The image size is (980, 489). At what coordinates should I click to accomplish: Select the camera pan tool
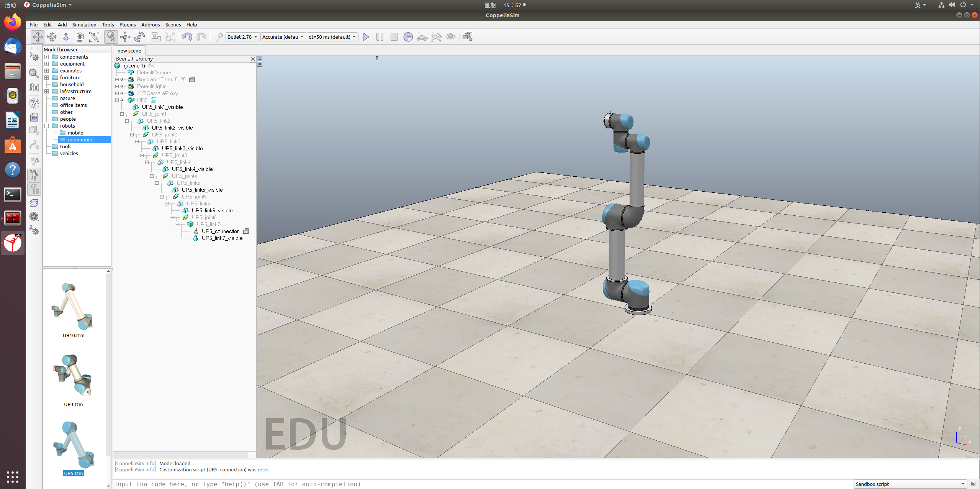(38, 37)
